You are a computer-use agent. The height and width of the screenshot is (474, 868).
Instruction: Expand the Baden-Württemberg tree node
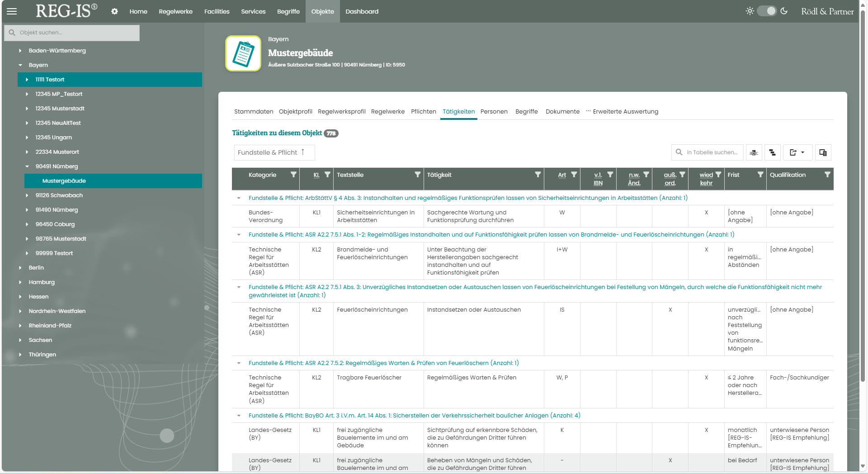(x=20, y=51)
